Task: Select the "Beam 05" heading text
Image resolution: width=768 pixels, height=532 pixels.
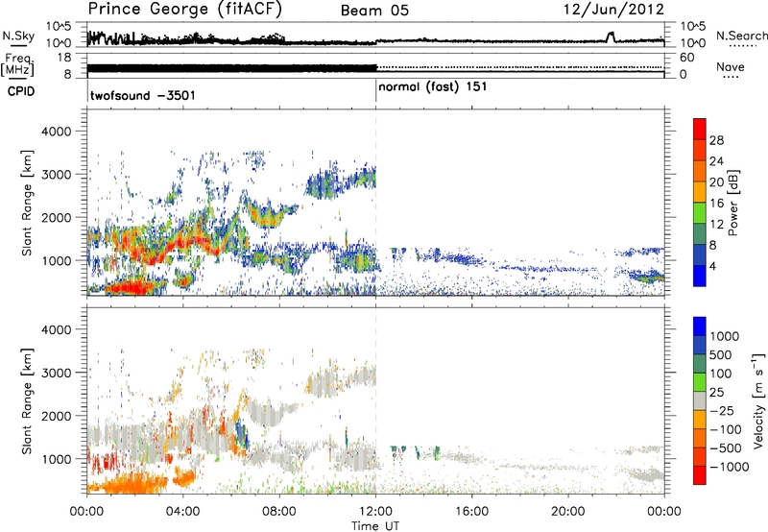Action: pyautogui.click(x=374, y=11)
